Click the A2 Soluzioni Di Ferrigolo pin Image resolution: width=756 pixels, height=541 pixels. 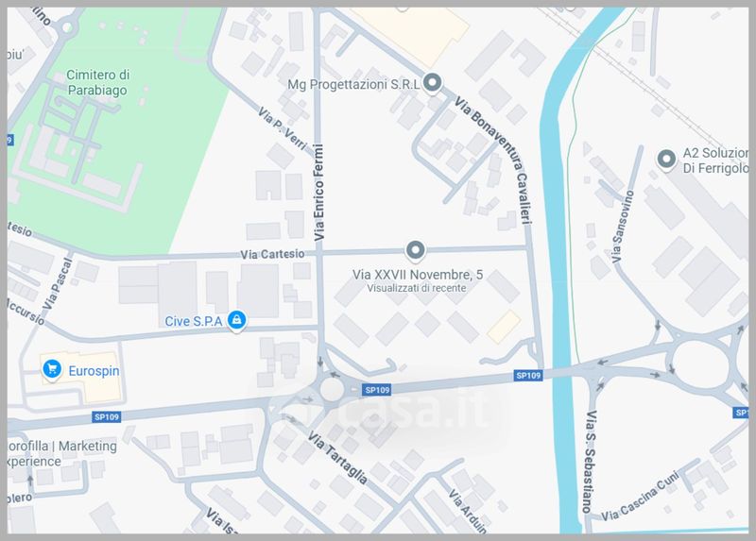[x=666, y=159]
